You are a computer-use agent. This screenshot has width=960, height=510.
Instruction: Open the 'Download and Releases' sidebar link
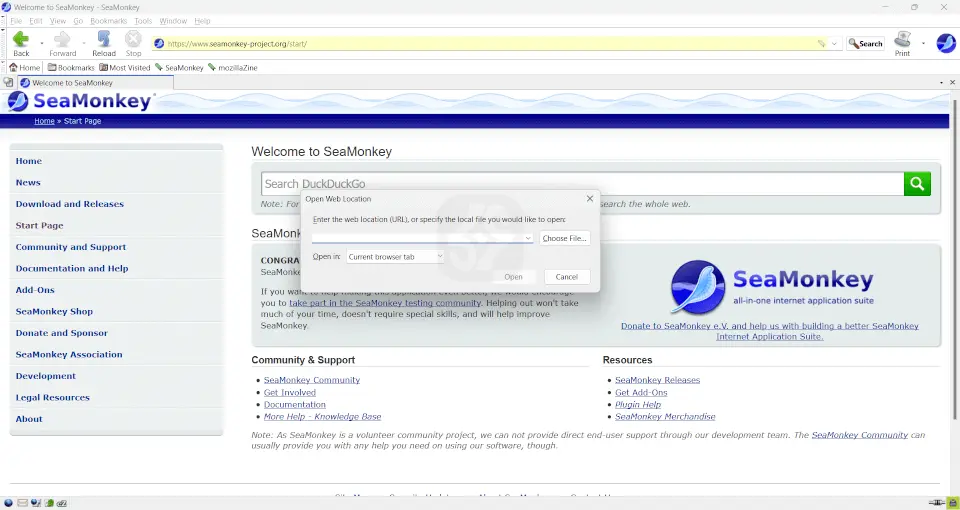point(70,204)
